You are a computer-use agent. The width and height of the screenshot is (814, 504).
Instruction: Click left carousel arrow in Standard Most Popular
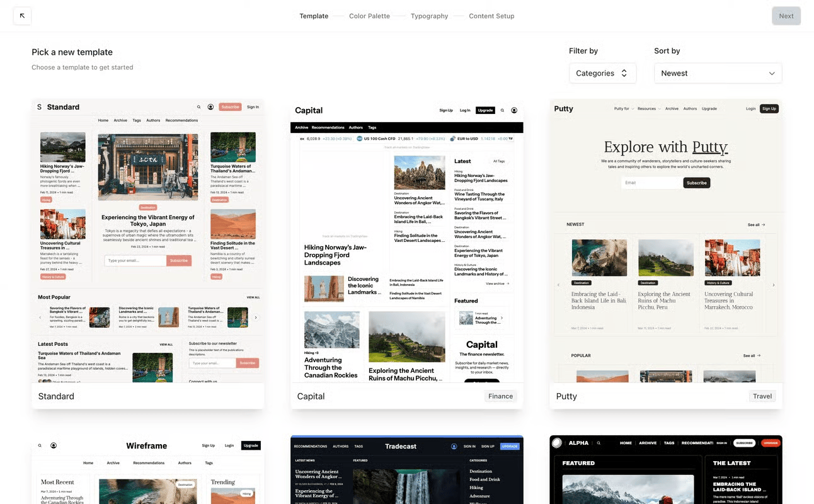[40, 318]
